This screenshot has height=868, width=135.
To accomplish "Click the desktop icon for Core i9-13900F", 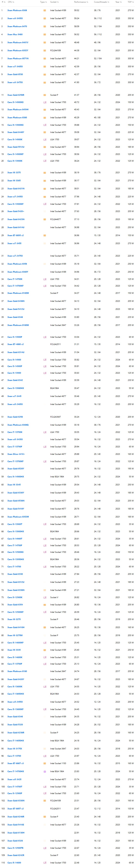I will pyautogui.click(x=45, y=337).
